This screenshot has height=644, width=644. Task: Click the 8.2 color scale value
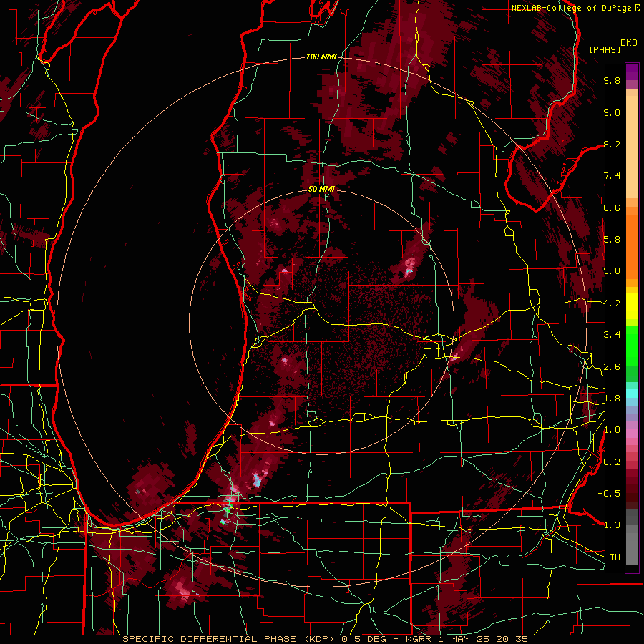pyautogui.click(x=612, y=145)
